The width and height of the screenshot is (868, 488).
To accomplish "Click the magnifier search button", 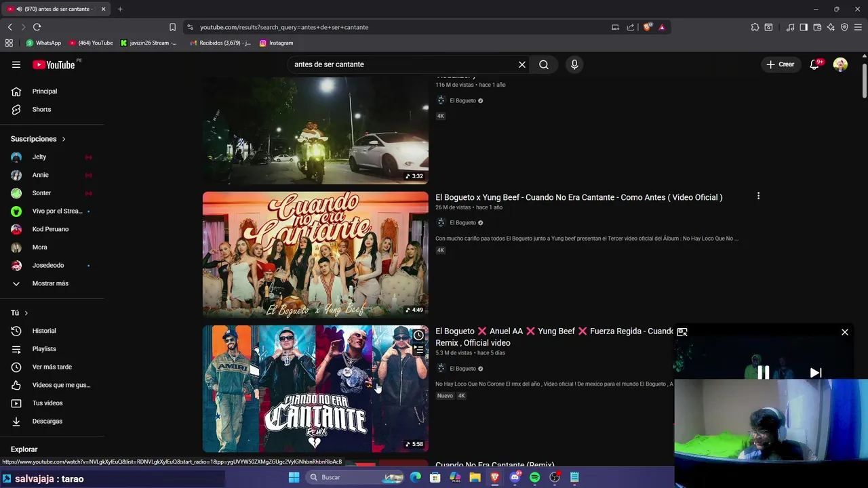I will [544, 64].
